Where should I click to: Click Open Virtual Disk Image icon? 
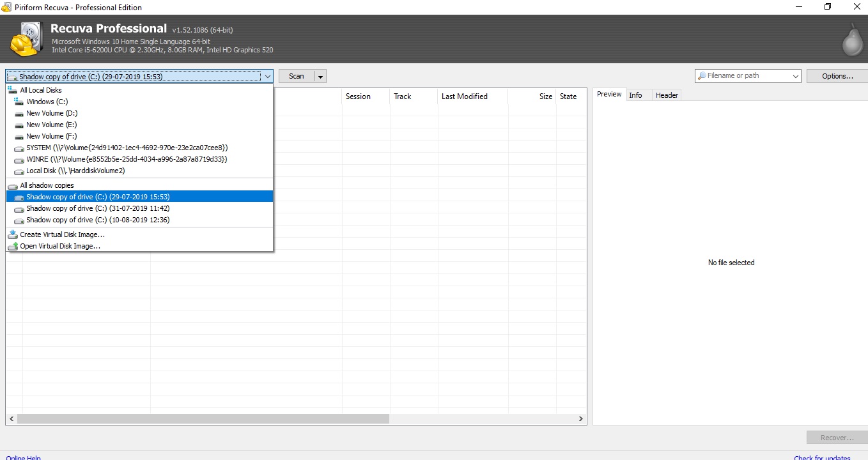coord(12,246)
